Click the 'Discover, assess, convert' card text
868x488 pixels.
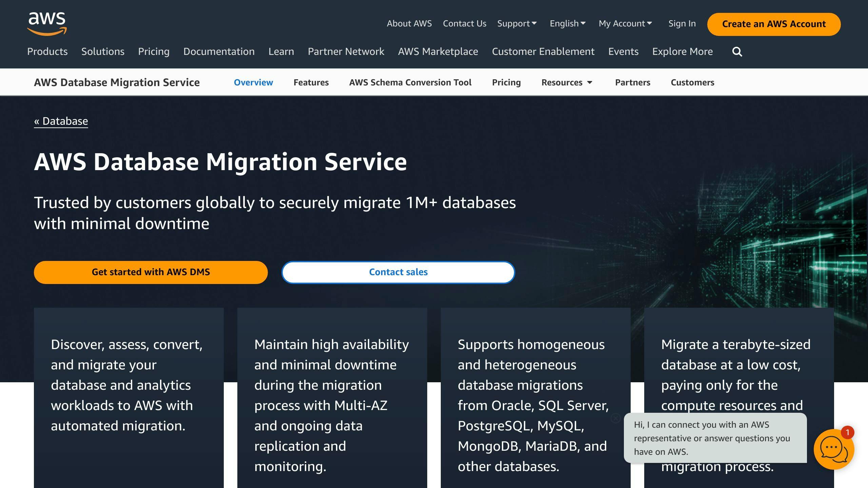pyautogui.click(x=127, y=385)
